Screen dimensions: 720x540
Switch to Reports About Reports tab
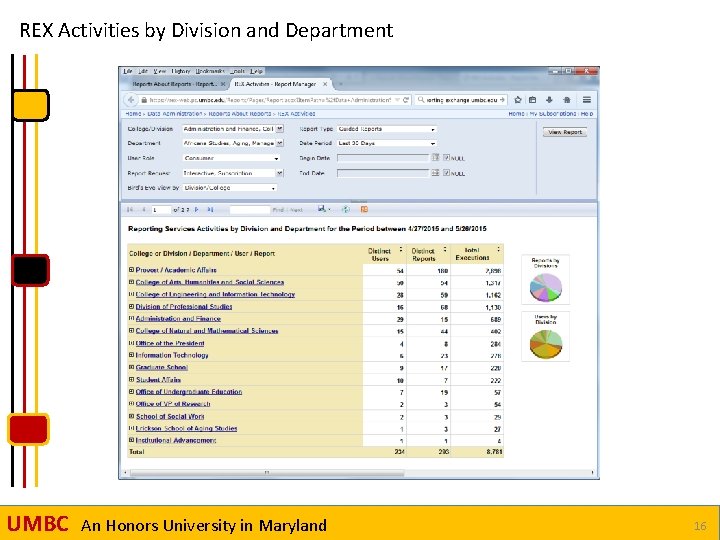click(x=175, y=84)
